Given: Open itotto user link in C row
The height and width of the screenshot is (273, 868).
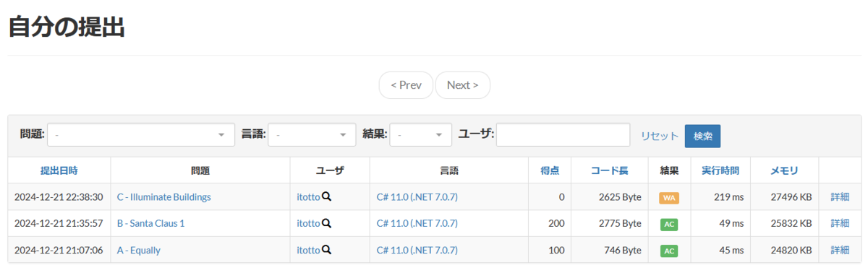Looking at the screenshot, I should click(x=308, y=196).
